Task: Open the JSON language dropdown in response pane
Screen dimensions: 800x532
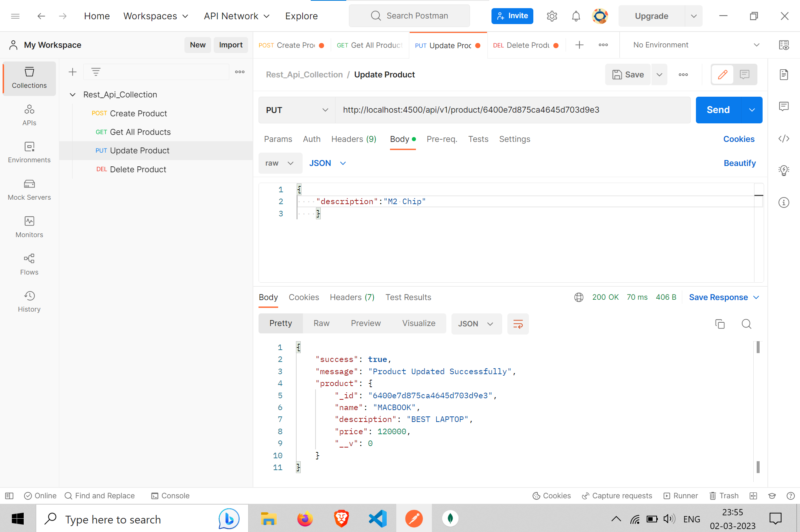Action: (476, 323)
